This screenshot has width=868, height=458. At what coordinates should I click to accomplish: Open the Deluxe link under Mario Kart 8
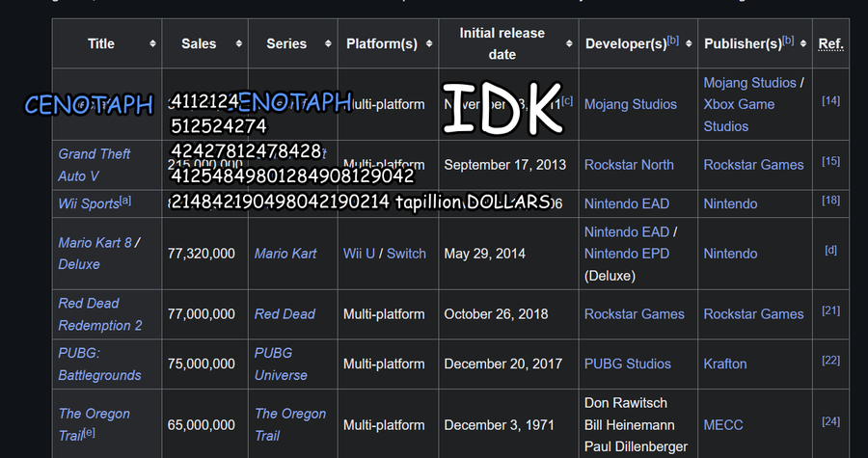(79, 264)
